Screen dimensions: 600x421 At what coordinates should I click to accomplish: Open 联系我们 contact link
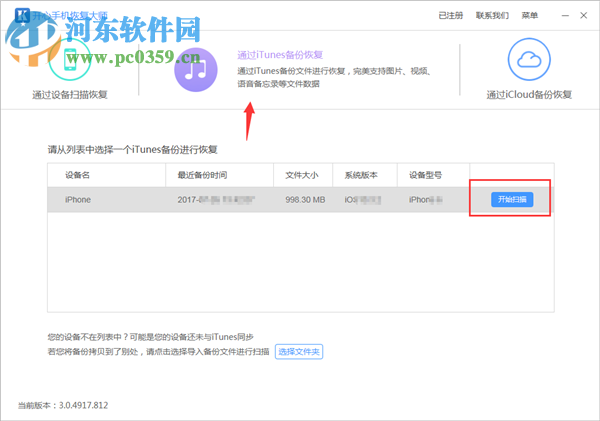(492, 15)
